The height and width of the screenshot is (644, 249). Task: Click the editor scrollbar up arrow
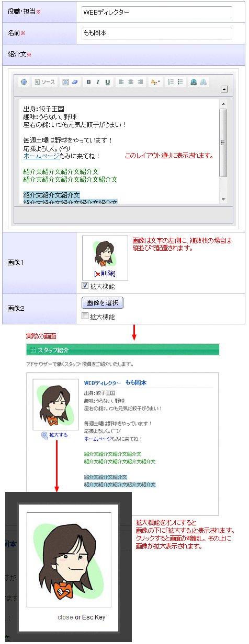[x=223, y=104]
